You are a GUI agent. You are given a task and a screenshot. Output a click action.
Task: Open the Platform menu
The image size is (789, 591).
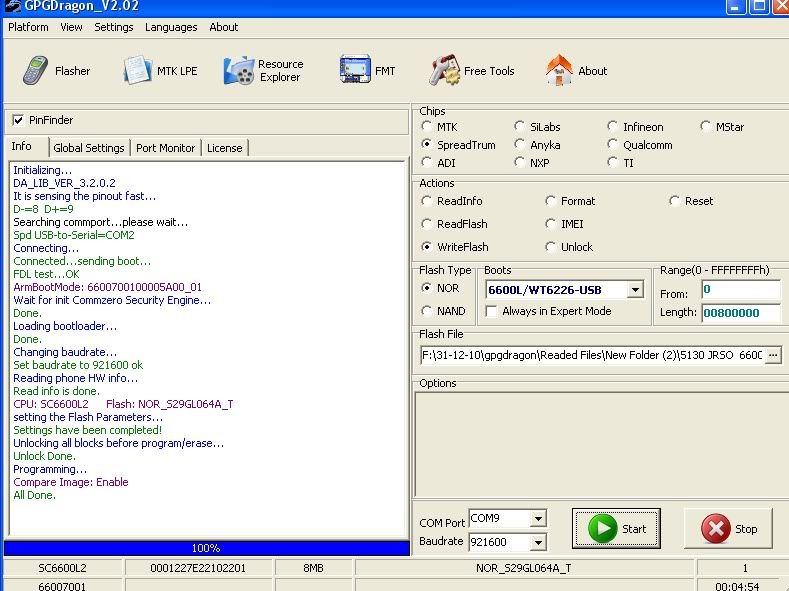click(x=28, y=27)
